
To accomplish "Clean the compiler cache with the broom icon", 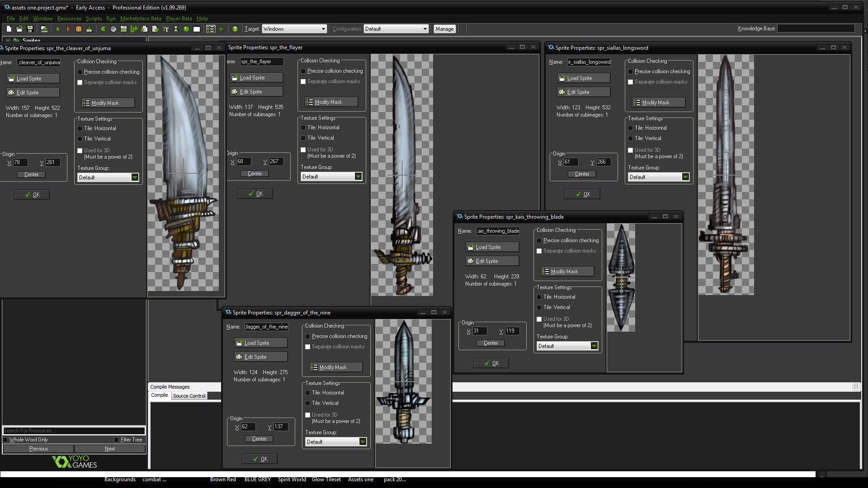I will [x=89, y=28].
